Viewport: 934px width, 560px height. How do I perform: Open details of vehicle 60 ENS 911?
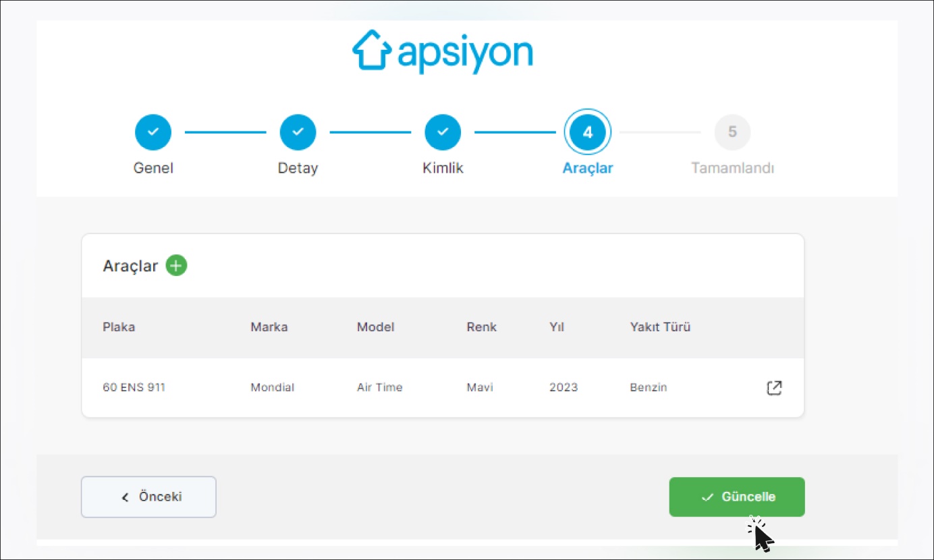pyautogui.click(x=775, y=388)
